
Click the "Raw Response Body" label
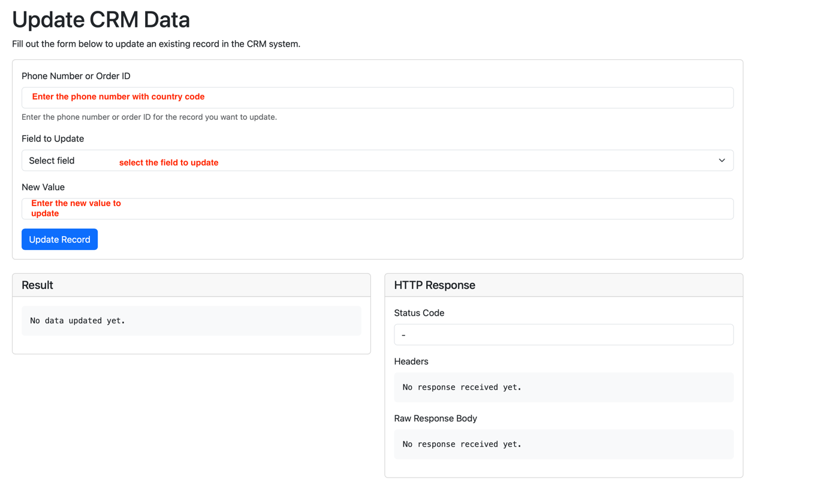(x=435, y=418)
